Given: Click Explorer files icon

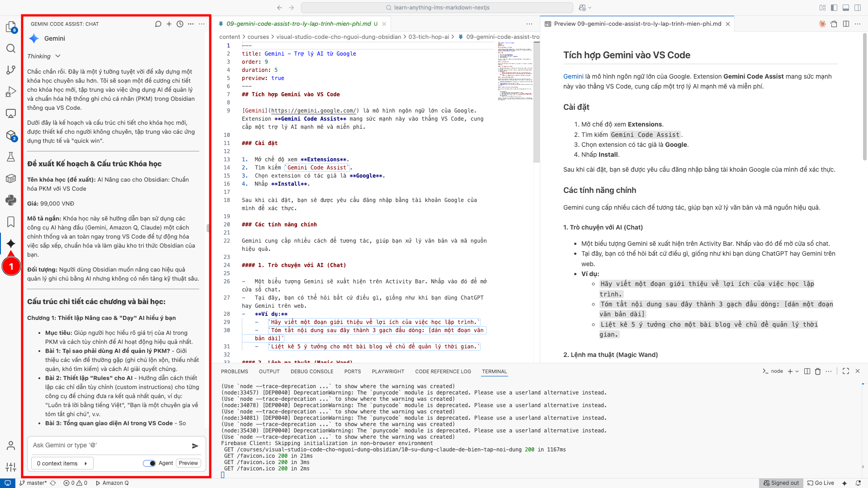Looking at the screenshot, I should click(11, 27).
